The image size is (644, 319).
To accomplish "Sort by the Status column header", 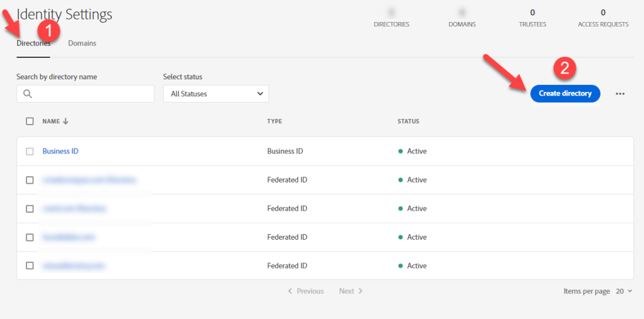I will pos(408,121).
